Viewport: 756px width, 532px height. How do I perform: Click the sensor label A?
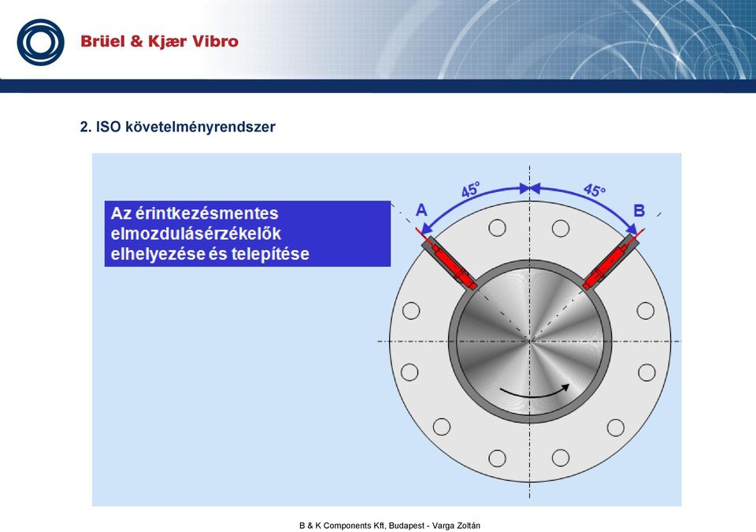(x=421, y=211)
